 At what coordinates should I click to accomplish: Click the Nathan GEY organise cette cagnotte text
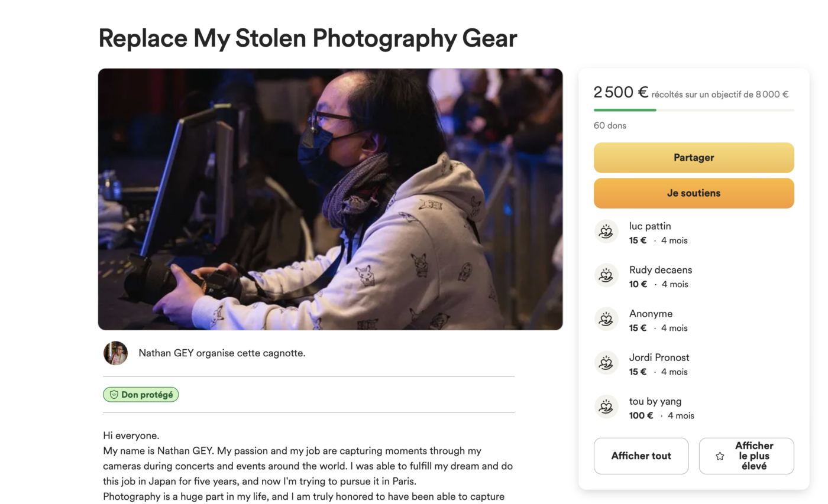(x=222, y=353)
